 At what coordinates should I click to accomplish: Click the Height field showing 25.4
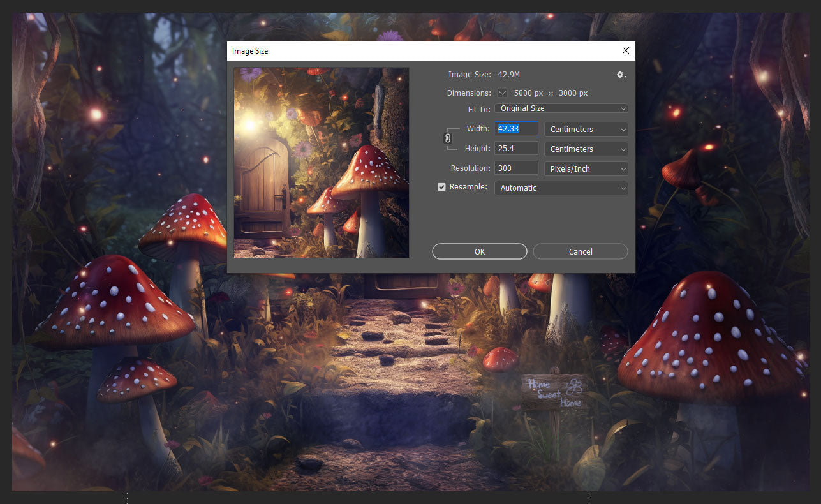pyautogui.click(x=517, y=149)
